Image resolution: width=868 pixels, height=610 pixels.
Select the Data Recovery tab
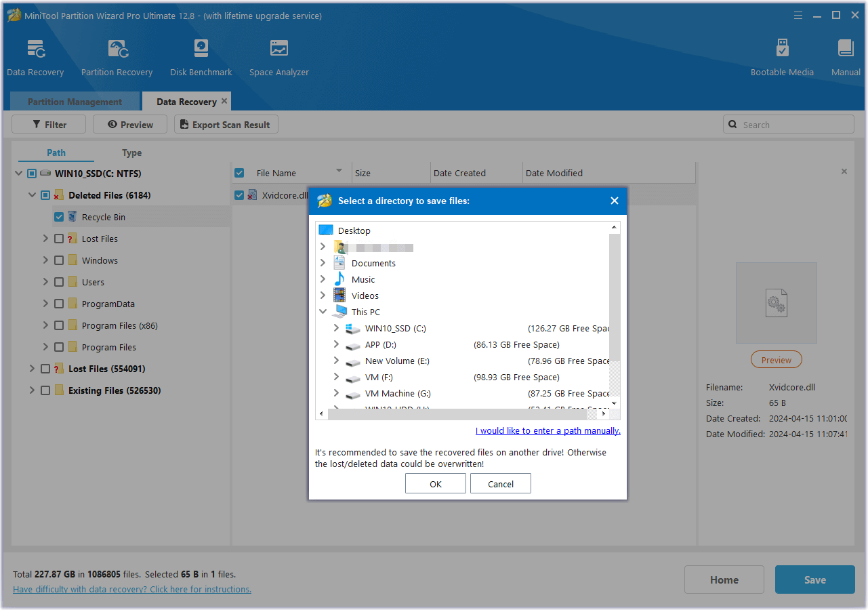186,102
